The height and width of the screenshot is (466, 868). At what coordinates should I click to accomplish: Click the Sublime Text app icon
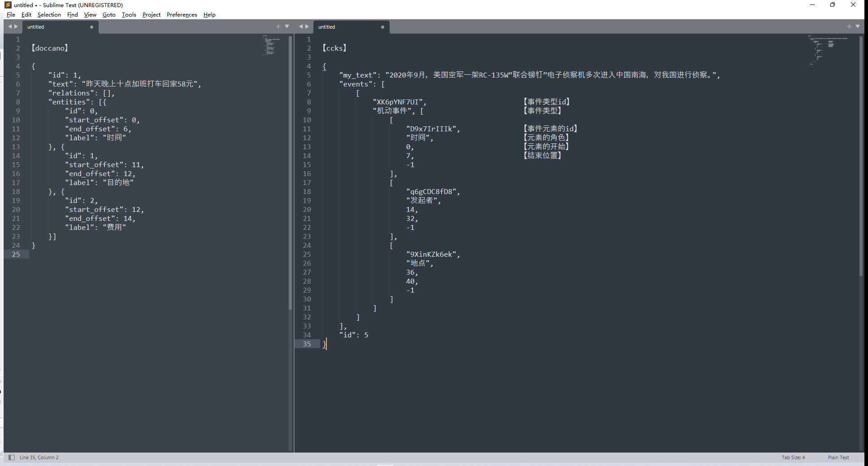(8, 5)
